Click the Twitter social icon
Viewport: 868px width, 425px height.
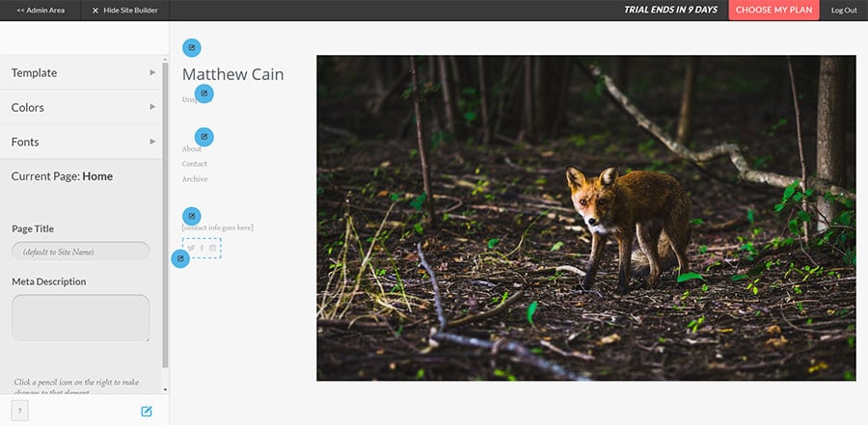click(191, 249)
